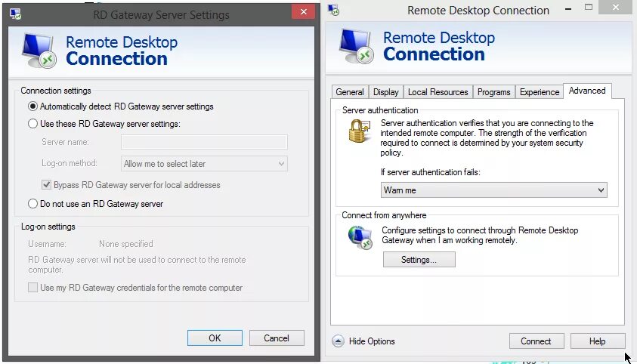Click the padlock Server authentication icon

click(359, 131)
